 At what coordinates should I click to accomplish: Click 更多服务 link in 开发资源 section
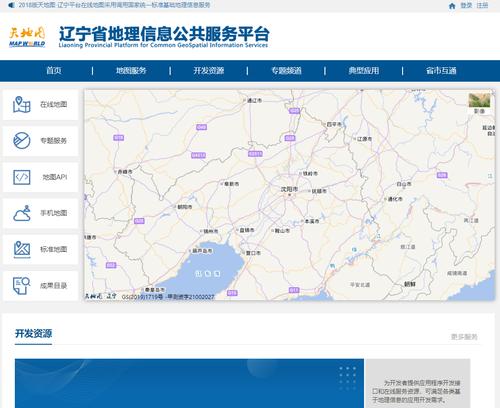[464, 337]
